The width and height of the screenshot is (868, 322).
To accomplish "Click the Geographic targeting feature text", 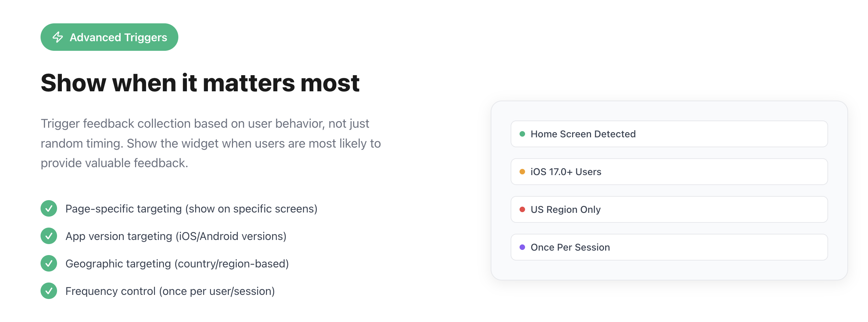I will click(177, 264).
